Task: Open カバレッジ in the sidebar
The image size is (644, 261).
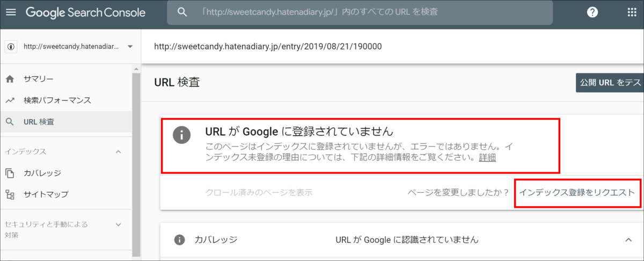Action: click(42, 173)
